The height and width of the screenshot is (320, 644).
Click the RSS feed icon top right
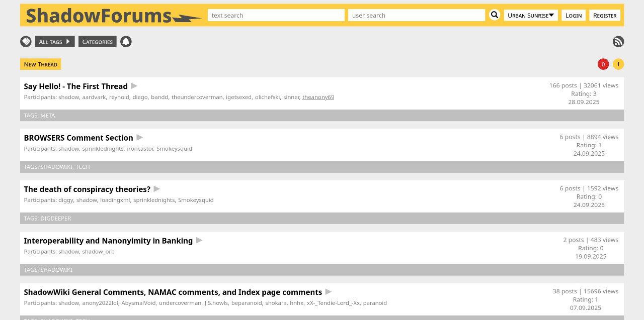618,42
